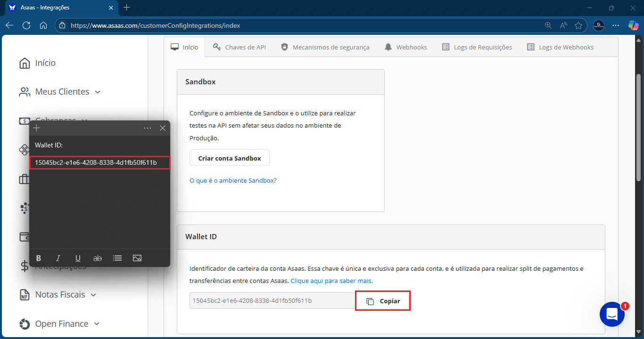Switch to the Chaves de API tab
The height and width of the screenshot is (339, 644).
coord(239,47)
